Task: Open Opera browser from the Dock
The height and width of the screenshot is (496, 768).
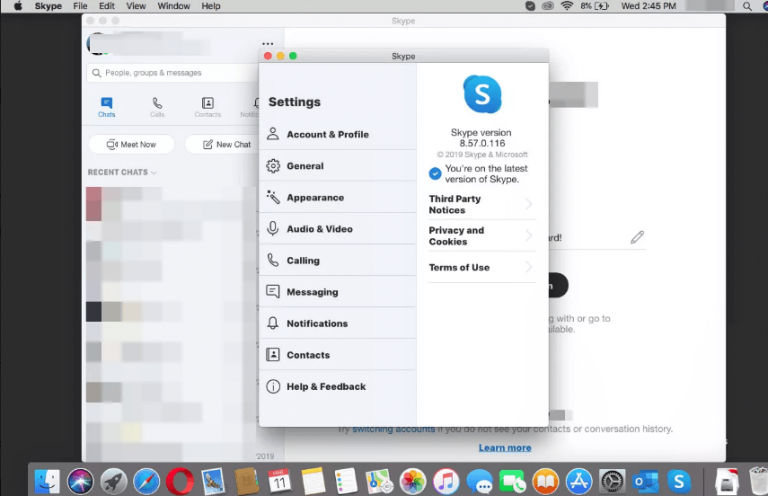Action: pos(180,481)
